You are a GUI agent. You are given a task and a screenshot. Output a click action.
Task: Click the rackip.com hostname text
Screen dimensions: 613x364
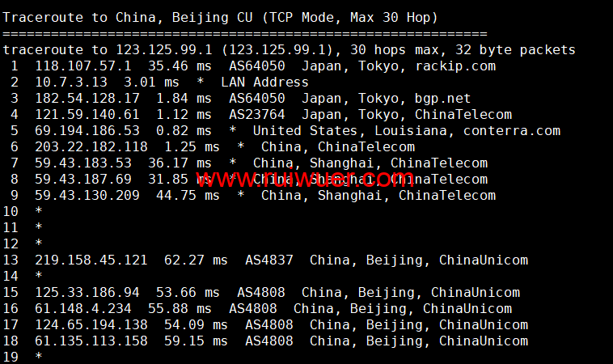click(455, 66)
